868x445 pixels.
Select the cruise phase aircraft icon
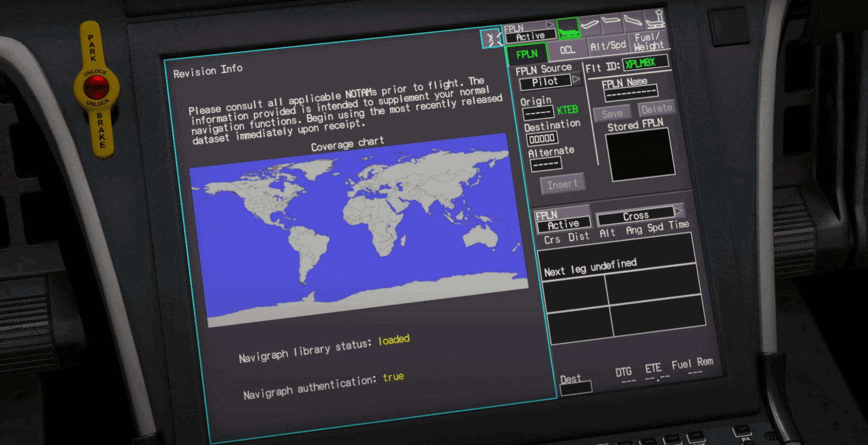(x=611, y=21)
